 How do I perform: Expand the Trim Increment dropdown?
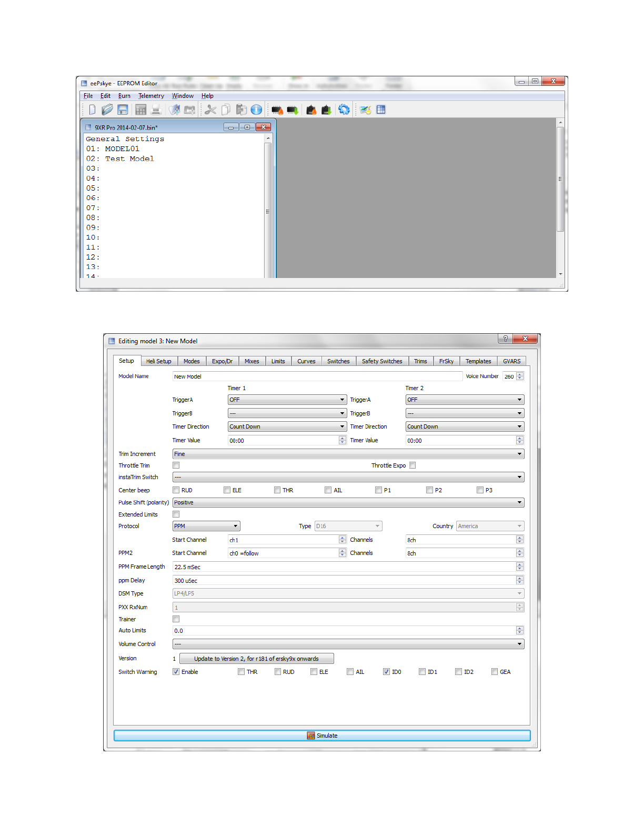(348, 454)
